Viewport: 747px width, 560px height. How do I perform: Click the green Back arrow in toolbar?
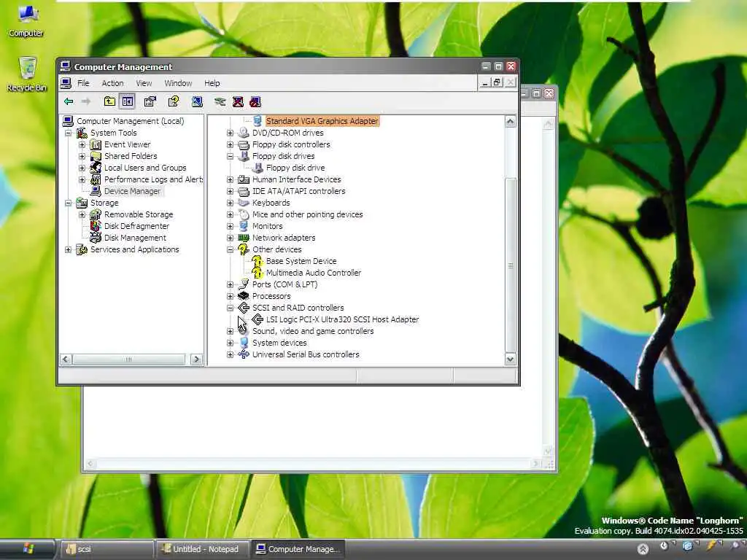pos(69,101)
